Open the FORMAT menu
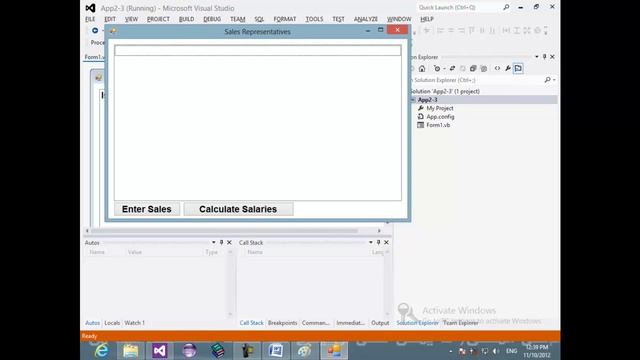This screenshot has width=640, height=360. pyautogui.click(x=285, y=19)
